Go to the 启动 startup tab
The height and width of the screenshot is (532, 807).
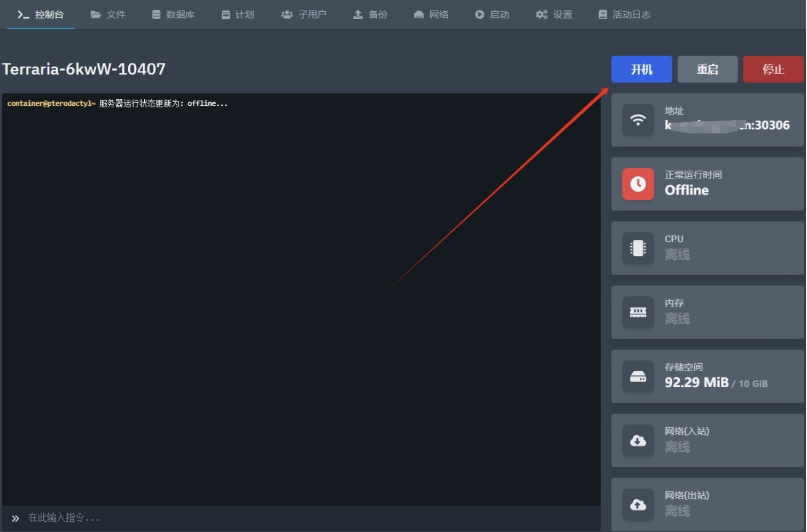tap(492, 14)
